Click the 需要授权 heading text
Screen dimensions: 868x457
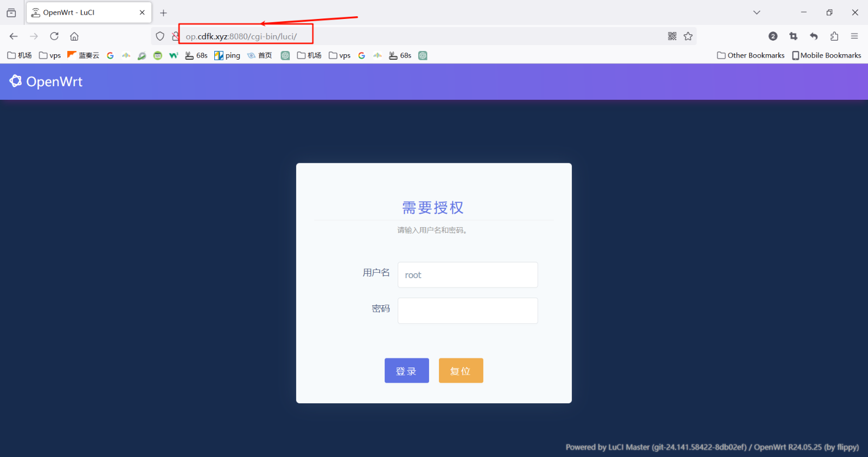433,208
